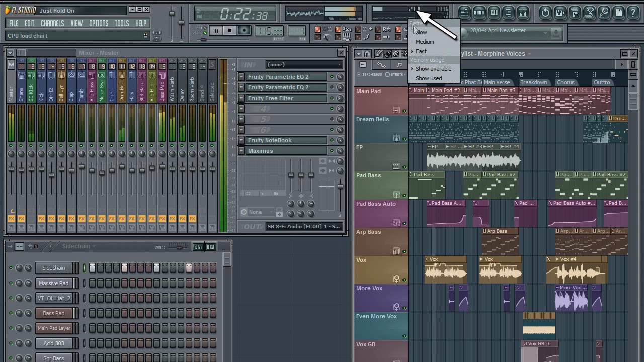
Task: Click the Noise Swe mixer track FX icon
Action: coord(102,76)
